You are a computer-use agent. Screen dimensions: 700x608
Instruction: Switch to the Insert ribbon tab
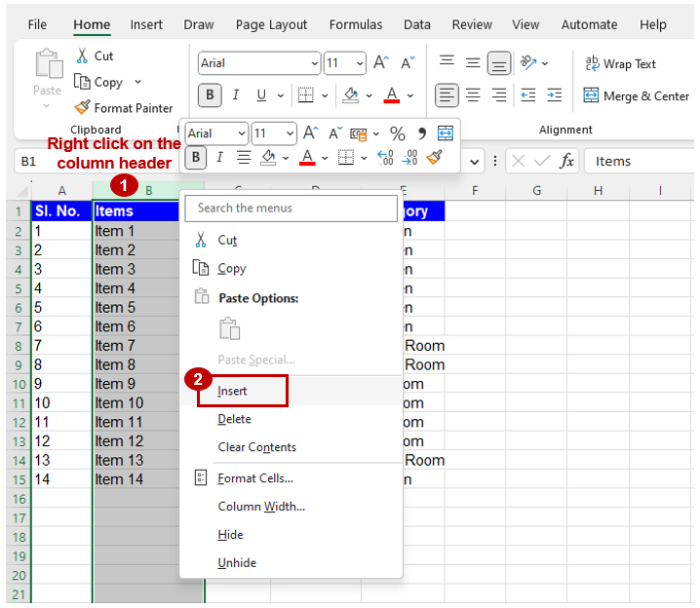pos(146,24)
